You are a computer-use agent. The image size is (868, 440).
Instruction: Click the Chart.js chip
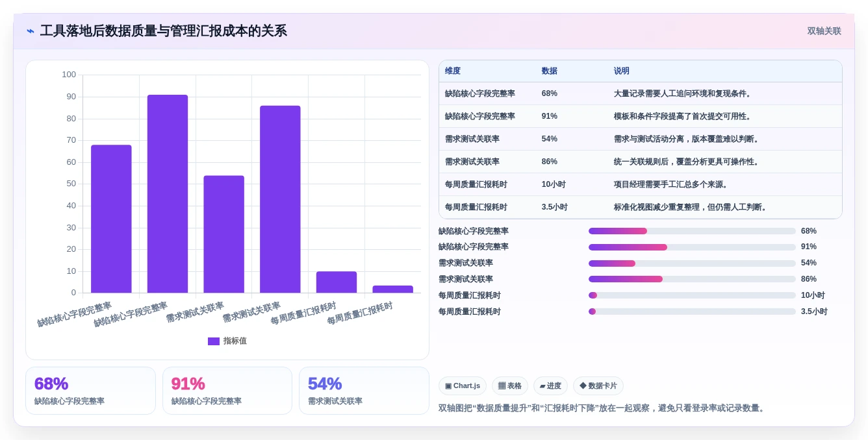(463, 386)
